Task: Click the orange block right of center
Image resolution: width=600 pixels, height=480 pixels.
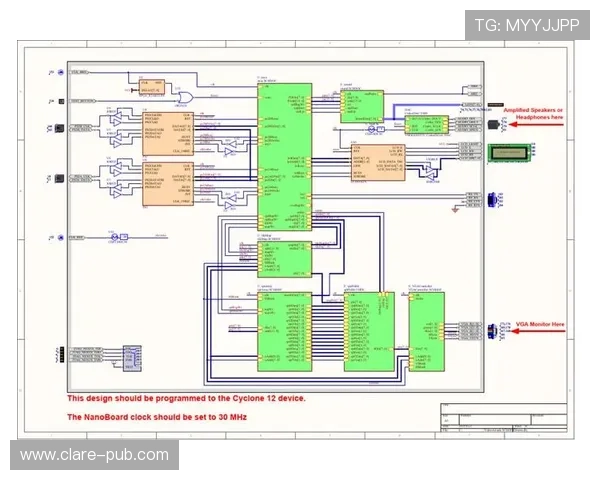Action: click(x=377, y=162)
